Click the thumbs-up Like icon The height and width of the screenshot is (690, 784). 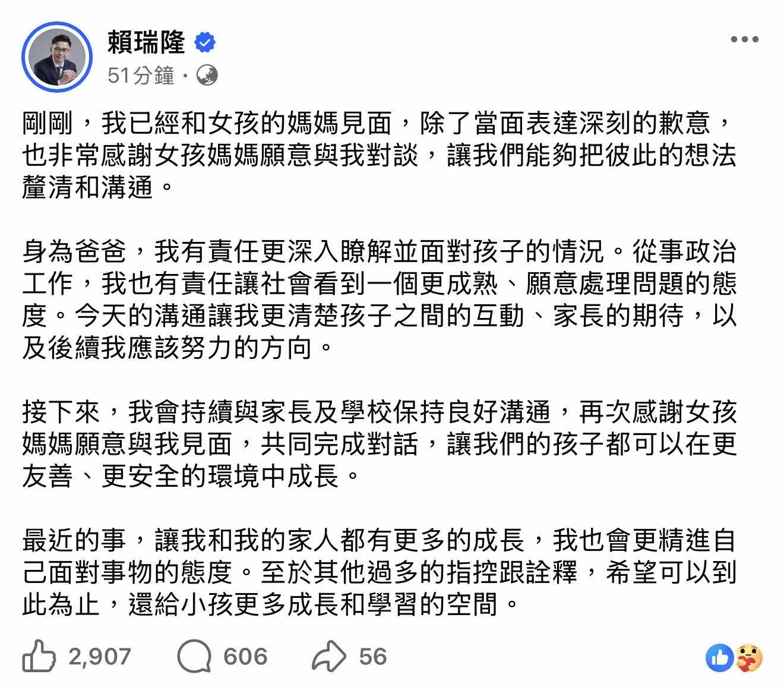[x=39, y=656]
